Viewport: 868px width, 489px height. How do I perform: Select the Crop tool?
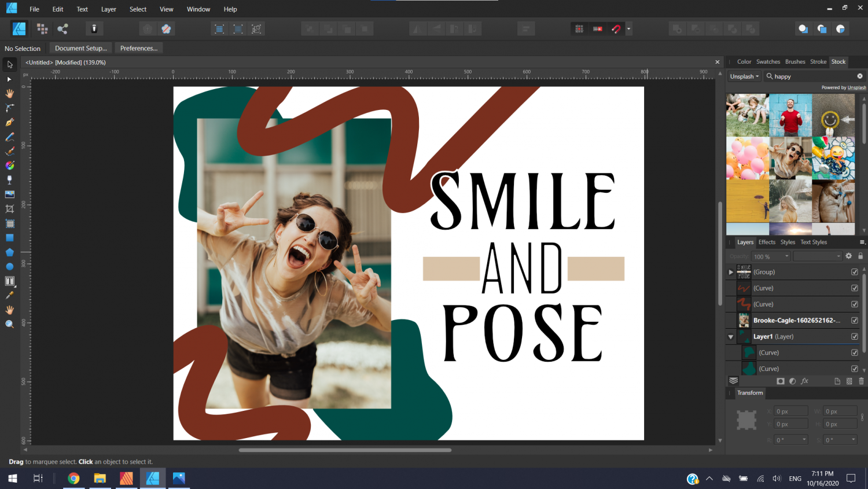click(10, 209)
